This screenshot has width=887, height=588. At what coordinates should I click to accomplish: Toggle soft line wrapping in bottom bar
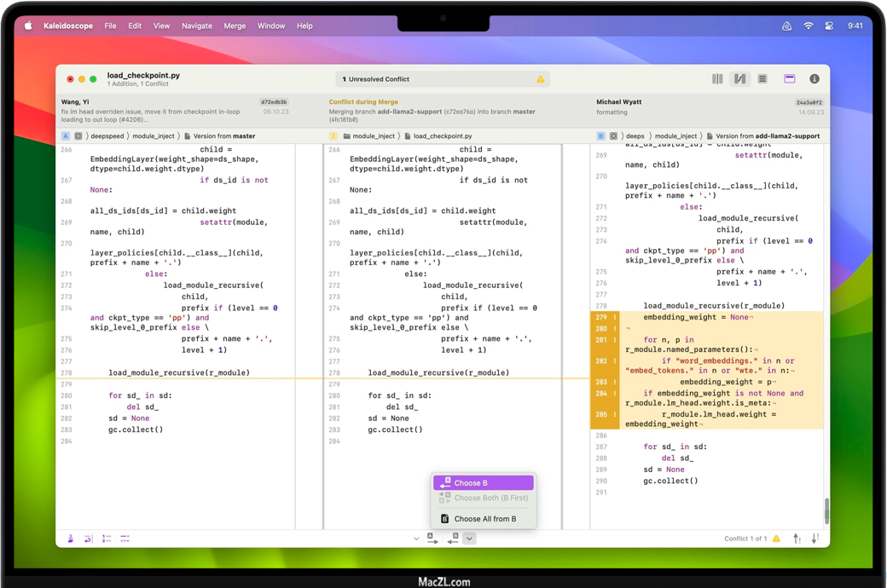click(x=88, y=539)
